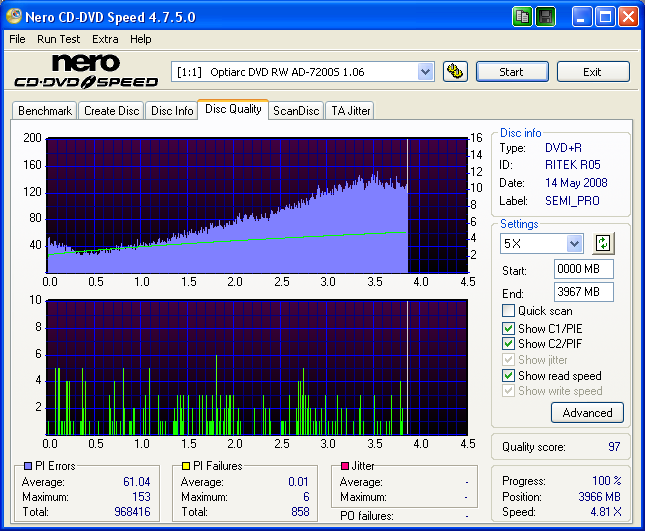Toggle the Quick scan checkbox

[x=508, y=311]
